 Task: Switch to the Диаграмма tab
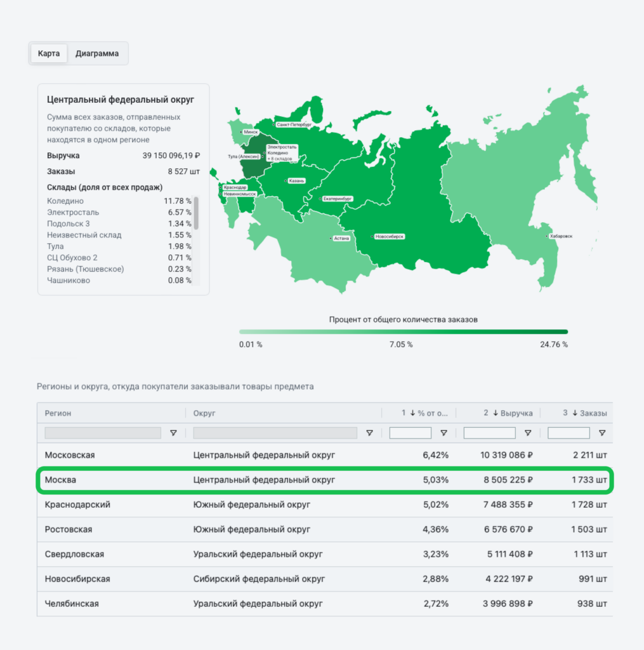[x=98, y=53]
